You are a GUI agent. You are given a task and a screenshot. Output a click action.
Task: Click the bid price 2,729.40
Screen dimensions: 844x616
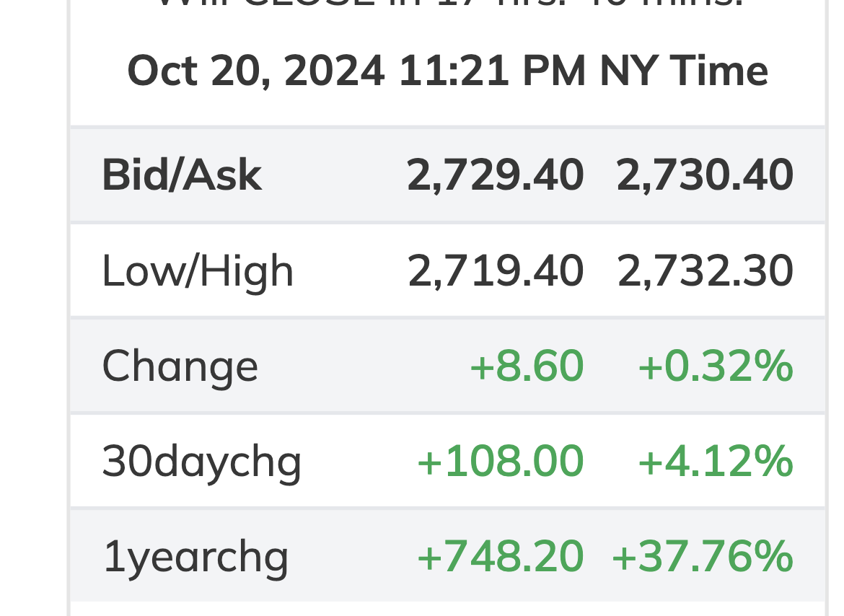[495, 175]
